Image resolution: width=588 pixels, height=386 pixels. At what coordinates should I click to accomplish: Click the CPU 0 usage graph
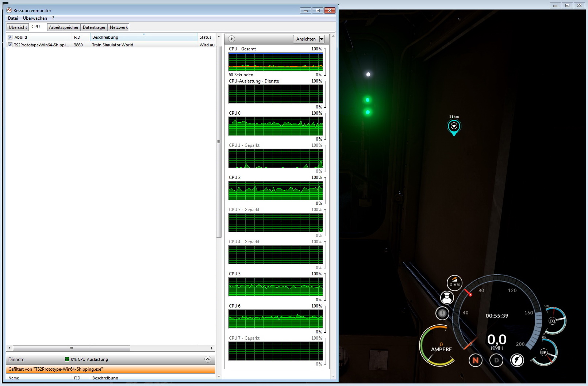(x=276, y=126)
